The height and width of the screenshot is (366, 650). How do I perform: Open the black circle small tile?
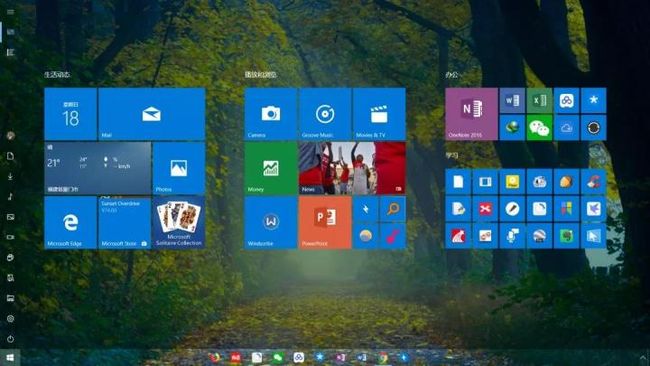point(594,128)
